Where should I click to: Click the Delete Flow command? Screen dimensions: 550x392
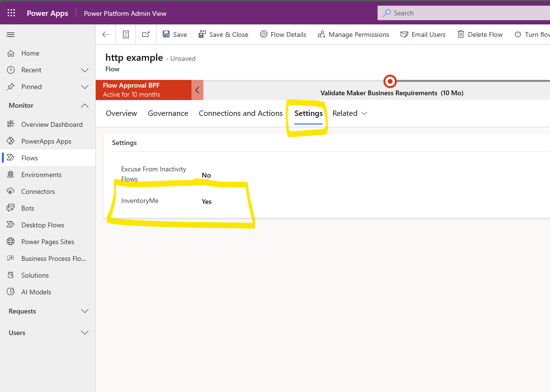click(x=480, y=34)
